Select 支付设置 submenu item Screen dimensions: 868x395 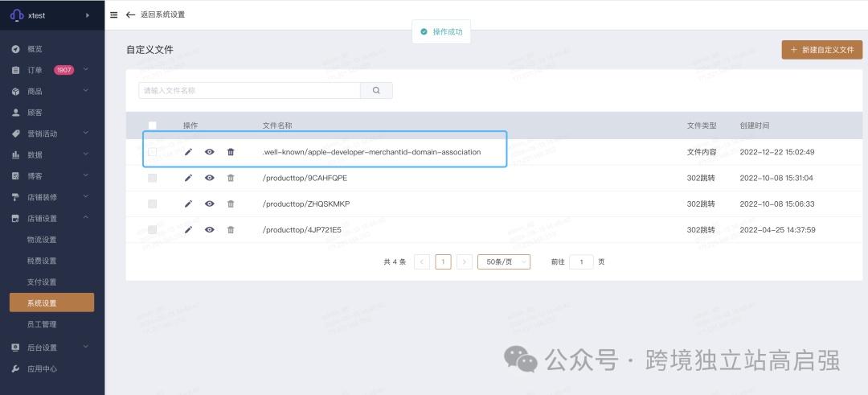click(42, 282)
